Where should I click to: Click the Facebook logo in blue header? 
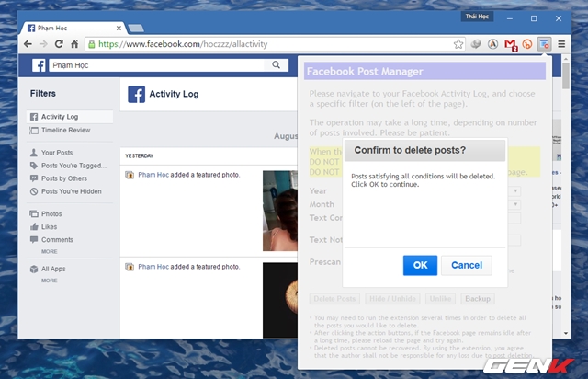click(40, 65)
